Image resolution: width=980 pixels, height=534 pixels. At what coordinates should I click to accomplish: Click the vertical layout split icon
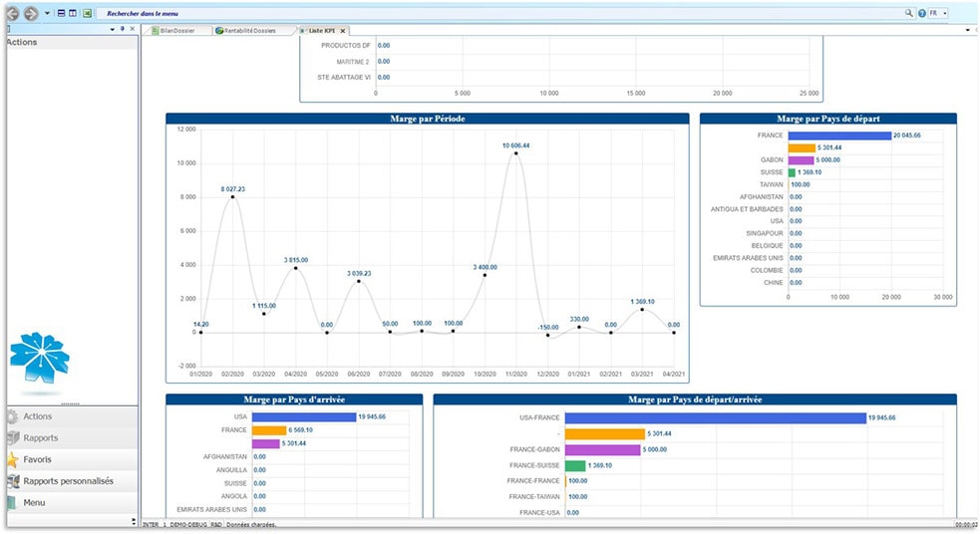tap(73, 14)
